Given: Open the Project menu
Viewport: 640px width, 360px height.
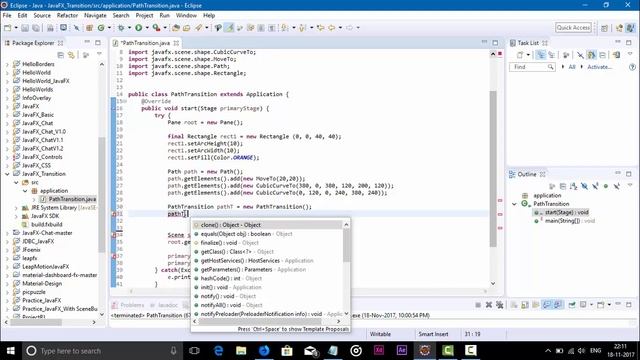Looking at the screenshot, I should [144, 15].
